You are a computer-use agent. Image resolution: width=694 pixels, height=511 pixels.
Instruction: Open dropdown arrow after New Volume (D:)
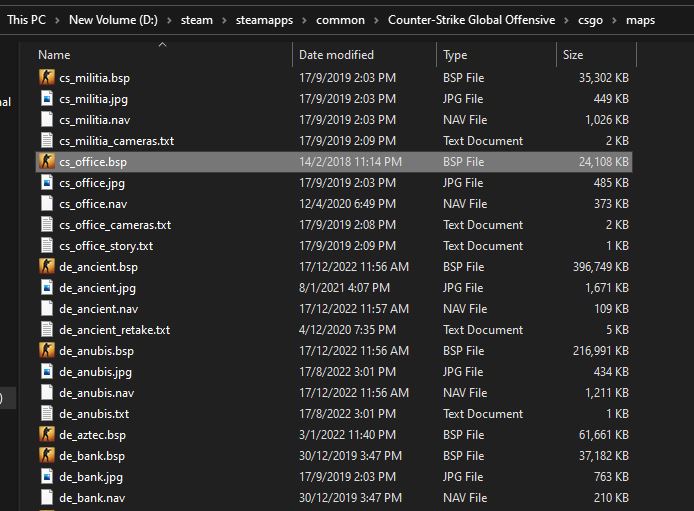coord(169,20)
